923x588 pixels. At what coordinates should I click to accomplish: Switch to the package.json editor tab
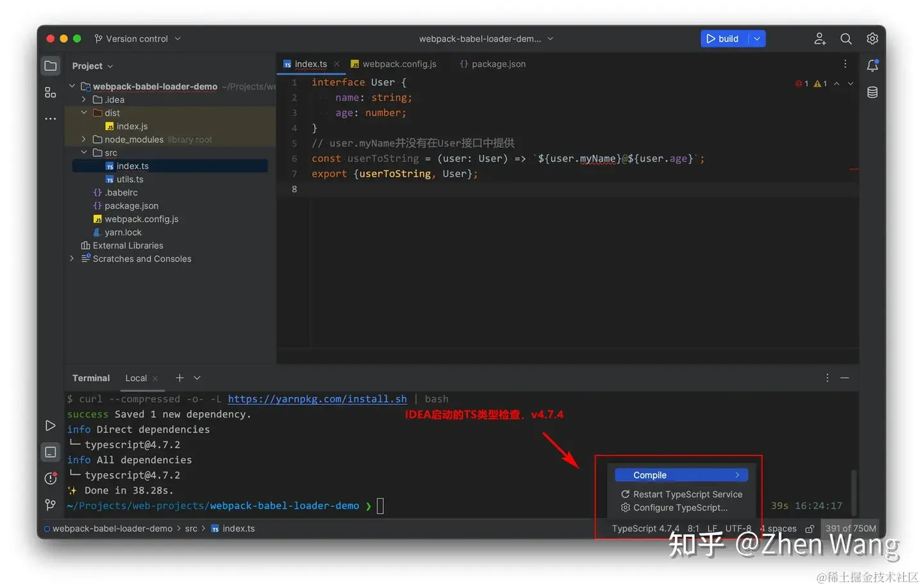(x=493, y=64)
